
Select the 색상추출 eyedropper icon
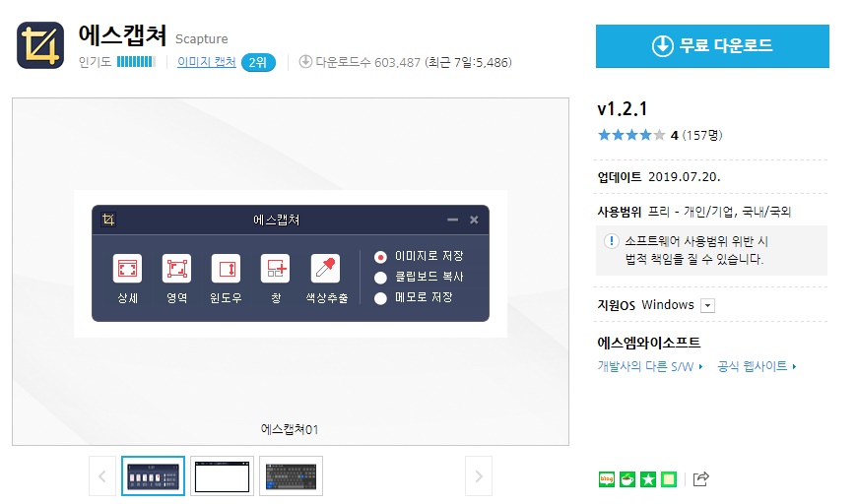pyautogui.click(x=325, y=269)
